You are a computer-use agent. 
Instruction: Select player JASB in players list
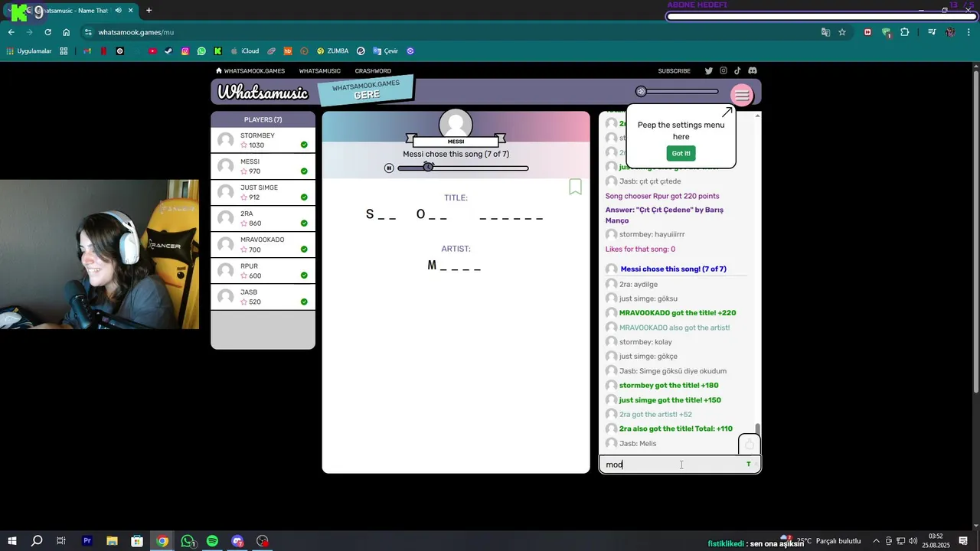(x=263, y=296)
